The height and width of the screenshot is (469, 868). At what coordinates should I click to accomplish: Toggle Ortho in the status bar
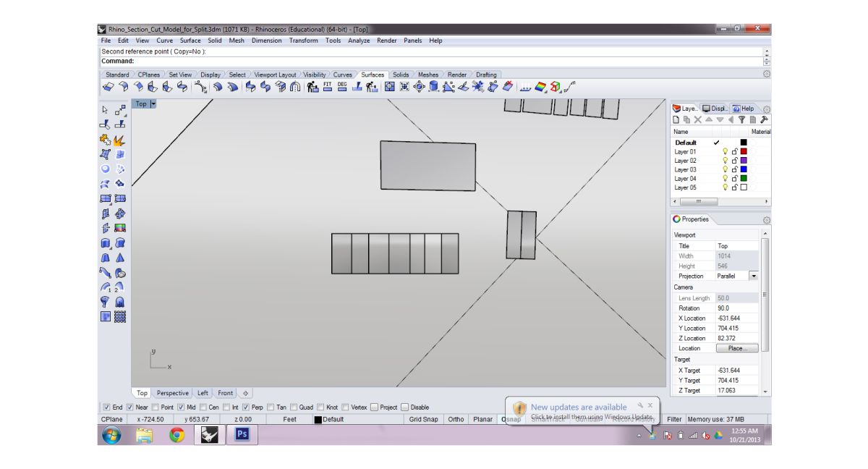[x=456, y=419]
